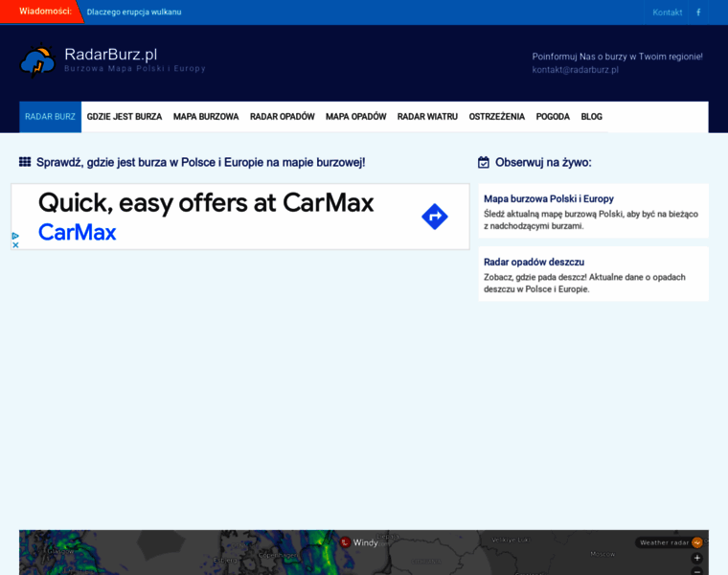Click the Kontakt link in top bar
The height and width of the screenshot is (575, 728).
[x=668, y=12]
